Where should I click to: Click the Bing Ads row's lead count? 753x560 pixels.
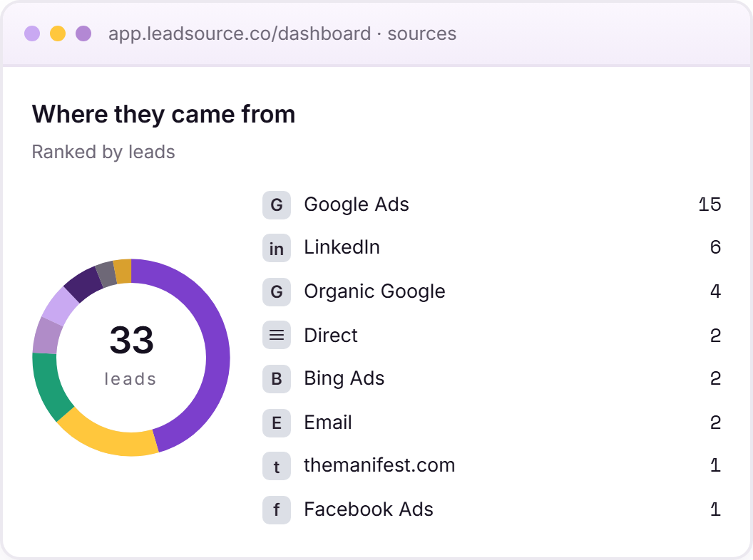[715, 378]
